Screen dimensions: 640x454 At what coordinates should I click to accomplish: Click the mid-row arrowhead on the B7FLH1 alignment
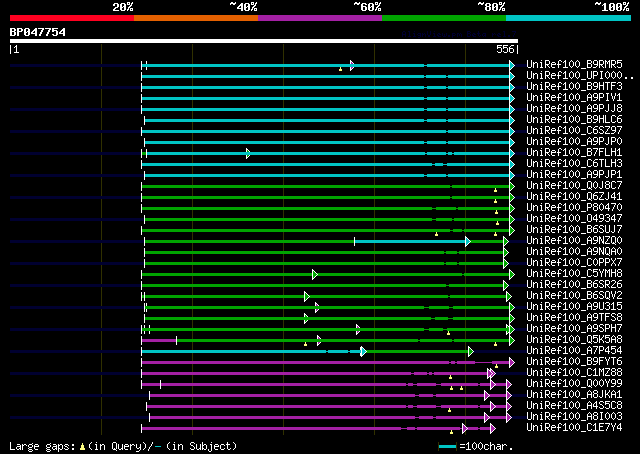(248, 154)
